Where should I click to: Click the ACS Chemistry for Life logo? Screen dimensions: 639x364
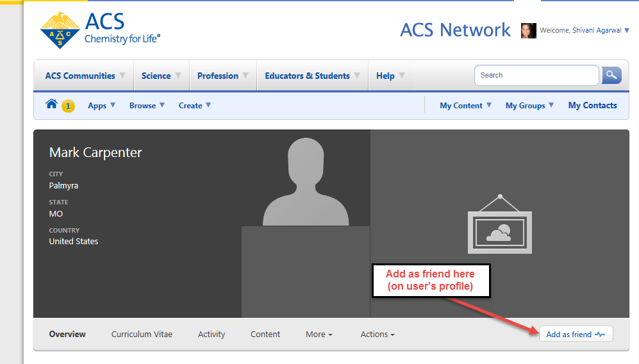pyautogui.click(x=99, y=31)
